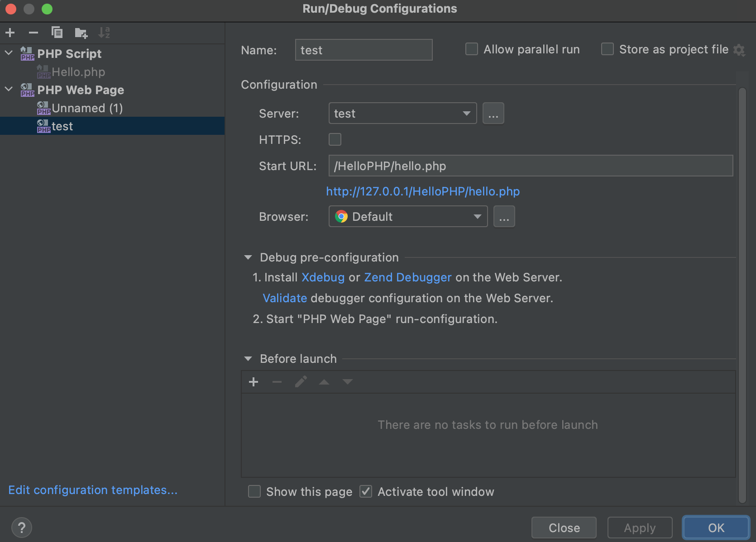Add a Before launch task
Viewport: 756px width, 542px height.
(254, 382)
